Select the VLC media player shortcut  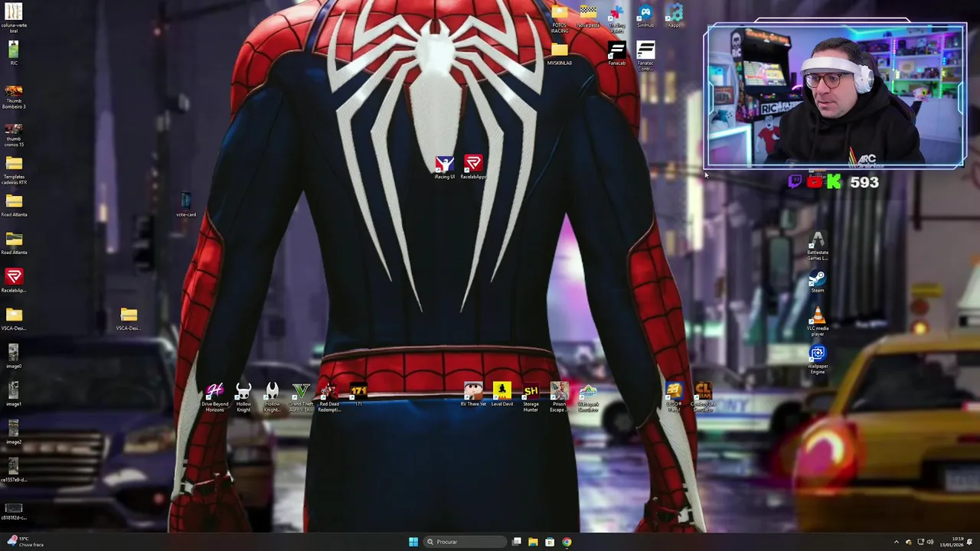818,322
